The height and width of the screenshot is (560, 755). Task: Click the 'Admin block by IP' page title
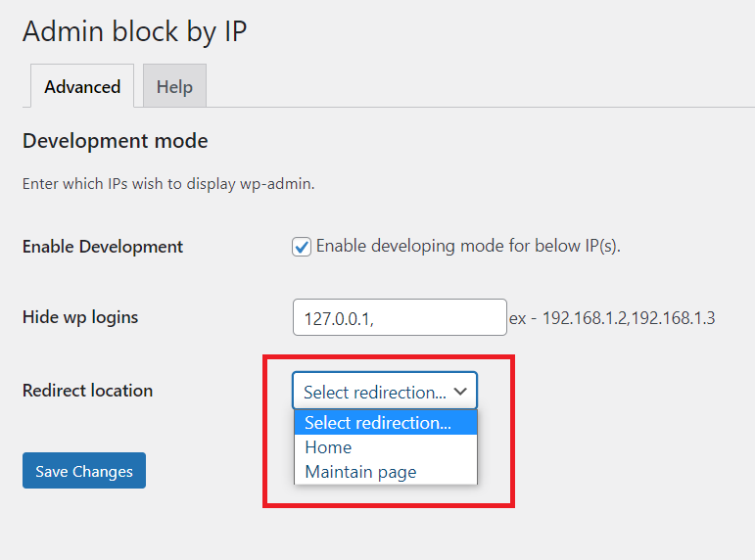(135, 31)
